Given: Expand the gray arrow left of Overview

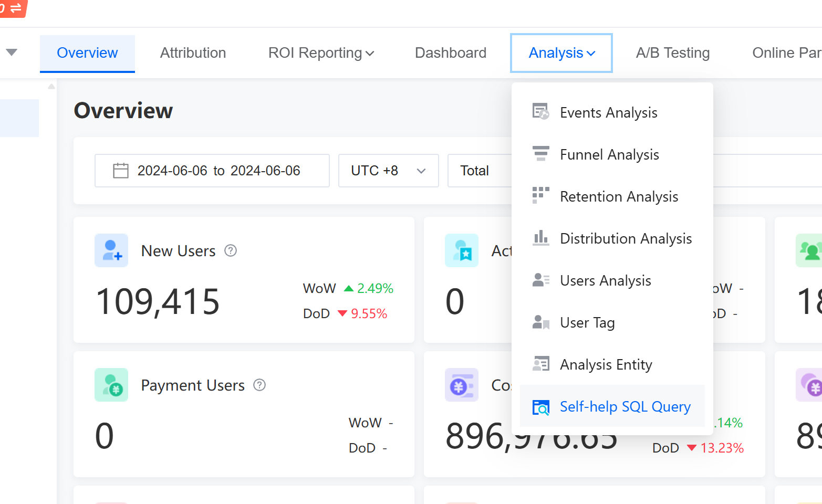Looking at the screenshot, I should (12, 52).
